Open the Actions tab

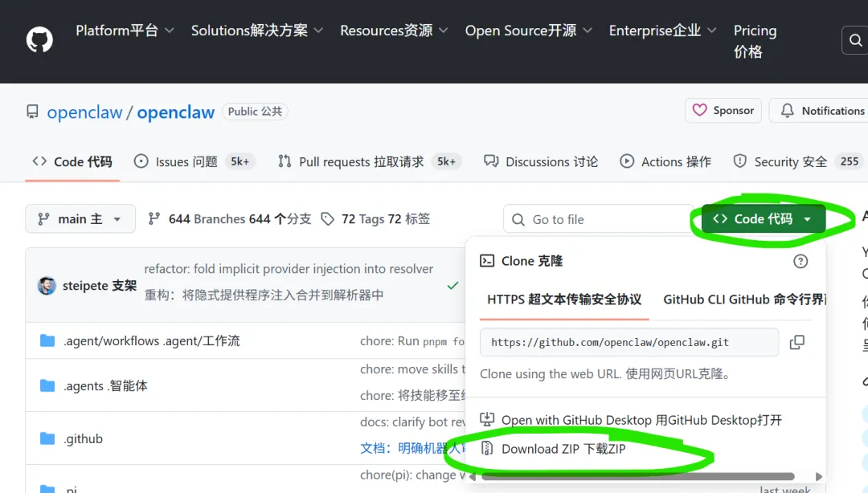click(x=665, y=161)
